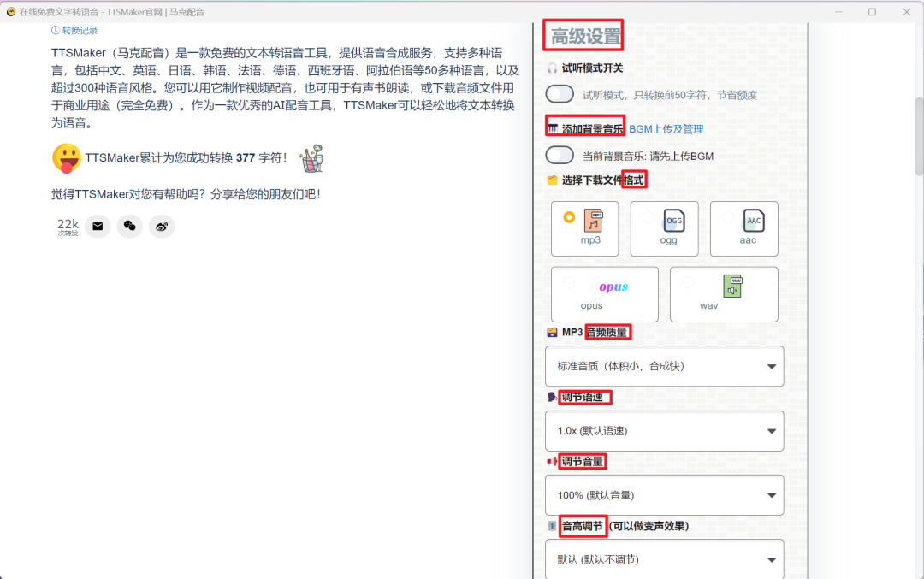Enable the 试听模式 preview toggle
Viewport: 924px width, 579px height.
(x=560, y=94)
